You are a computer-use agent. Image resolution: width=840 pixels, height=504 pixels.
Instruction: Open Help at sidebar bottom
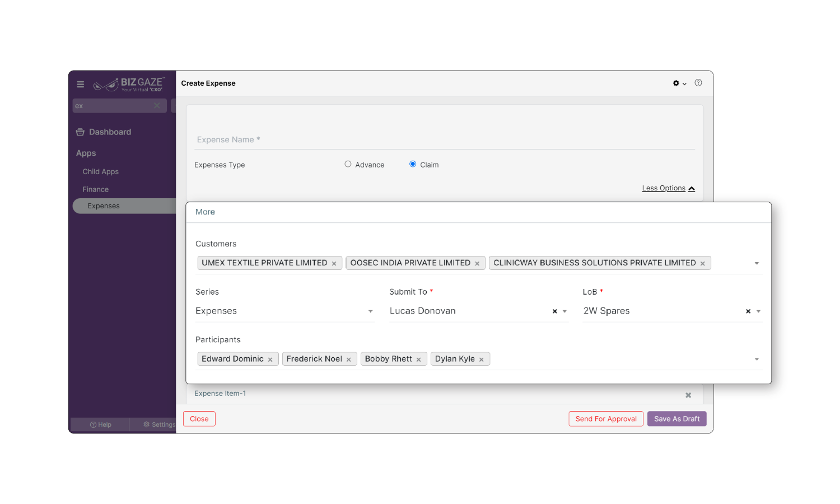(101, 425)
